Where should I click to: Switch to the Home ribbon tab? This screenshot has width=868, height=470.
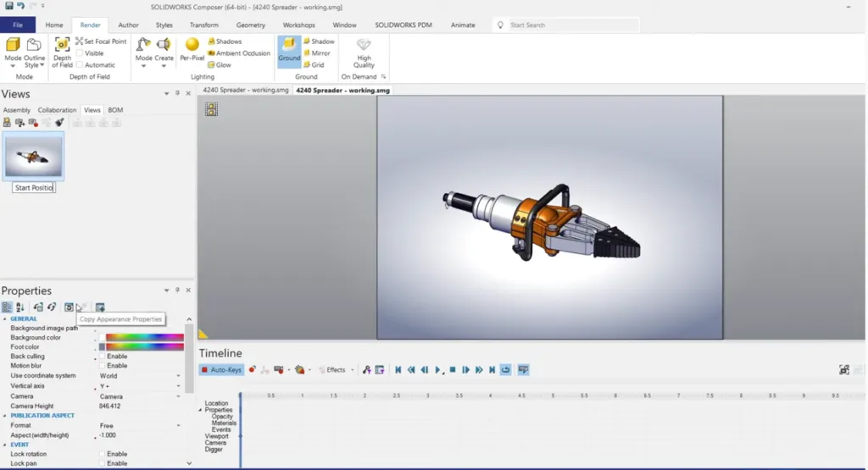pos(54,25)
